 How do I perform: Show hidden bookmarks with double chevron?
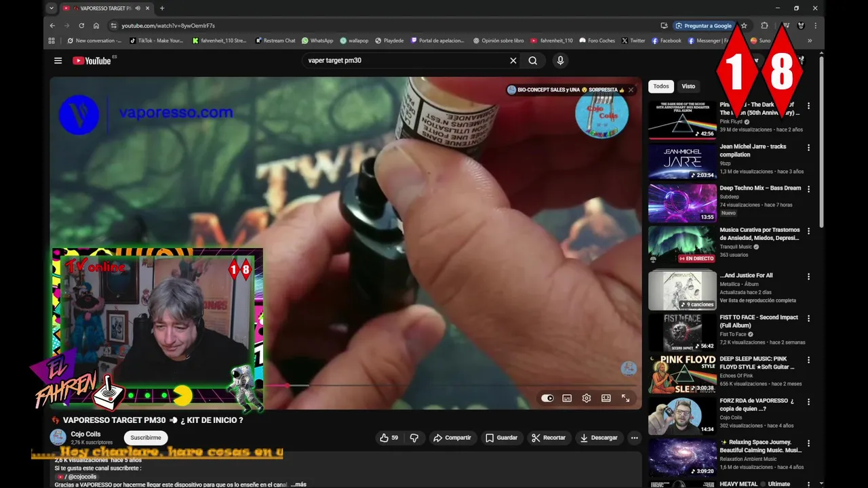(809, 41)
